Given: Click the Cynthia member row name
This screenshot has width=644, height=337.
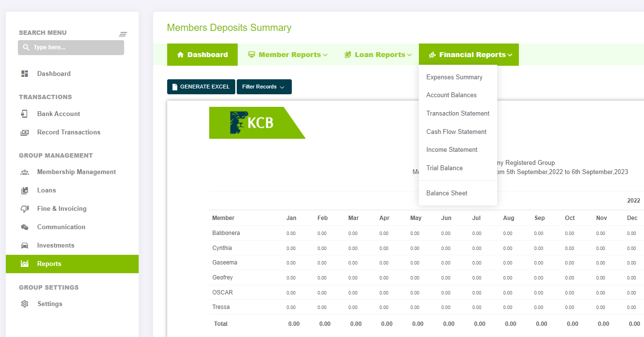Looking at the screenshot, I should point(222,248).
